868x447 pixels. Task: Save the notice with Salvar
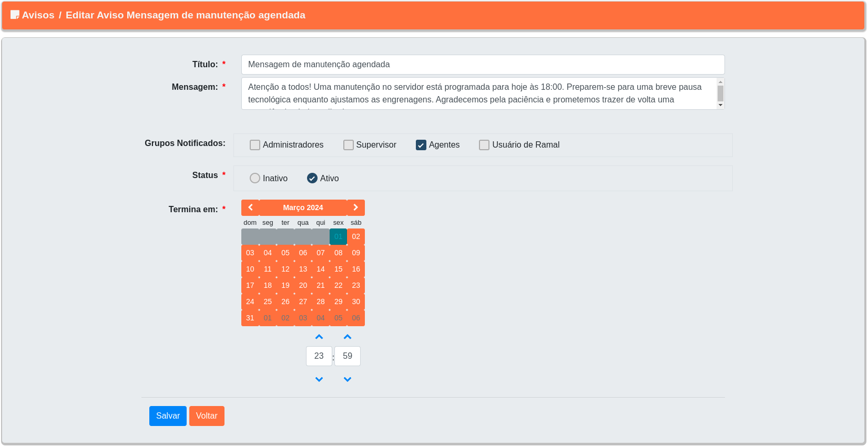pyautogui.click(x=168, y=416)
